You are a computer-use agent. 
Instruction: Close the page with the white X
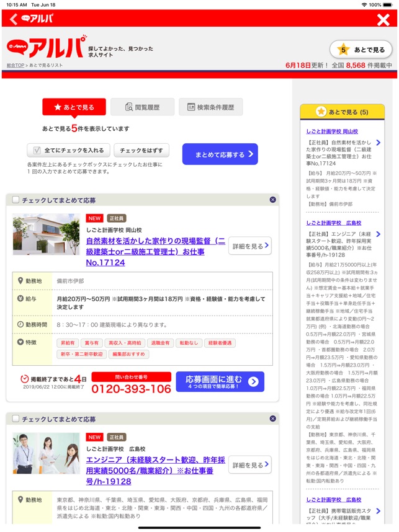coord(383,20)
